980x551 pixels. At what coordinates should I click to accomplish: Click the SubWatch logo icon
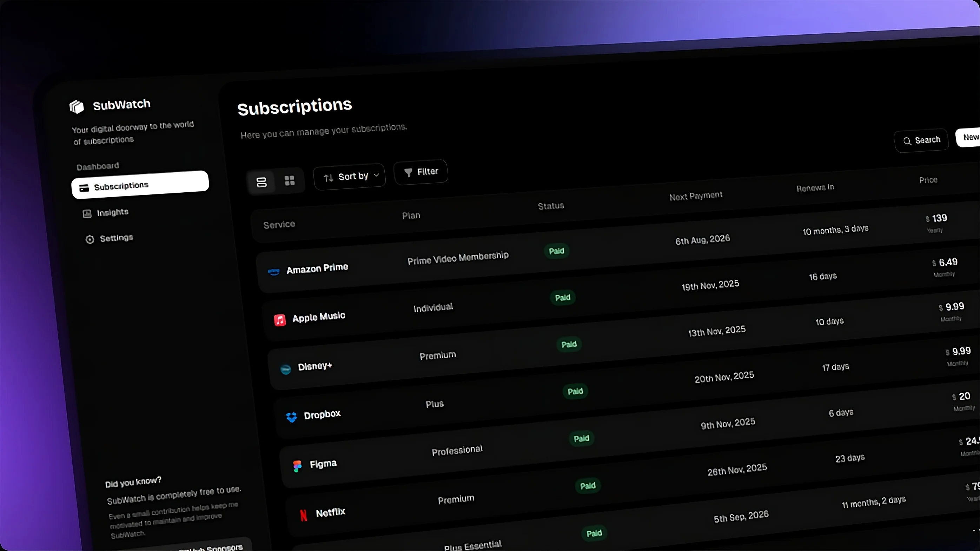point(77,107)
